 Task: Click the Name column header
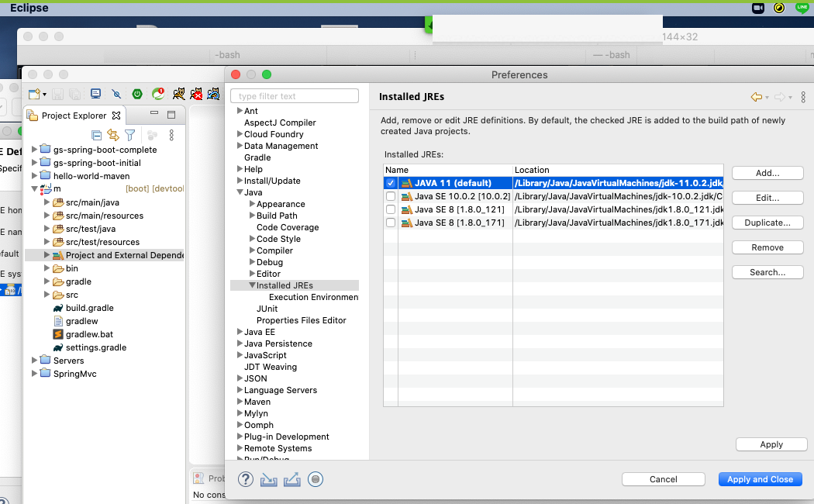click(x=448, y=170)
